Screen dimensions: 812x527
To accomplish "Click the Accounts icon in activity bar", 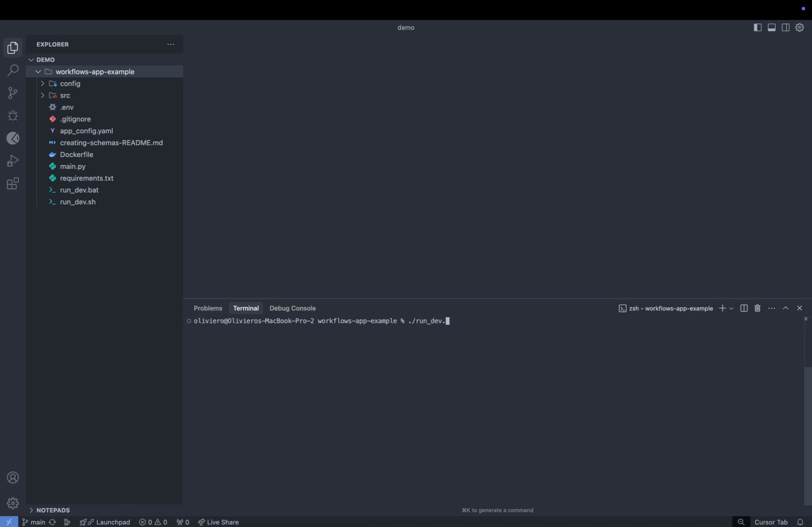I will point(13,478).
